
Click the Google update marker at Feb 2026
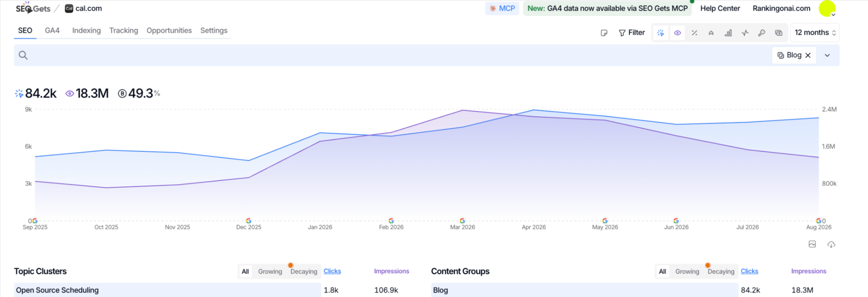391,221
